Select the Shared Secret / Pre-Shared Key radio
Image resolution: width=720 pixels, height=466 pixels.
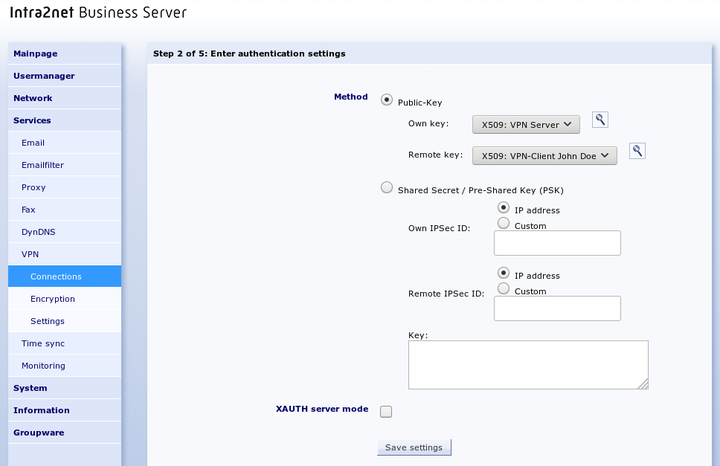point(387,187)
